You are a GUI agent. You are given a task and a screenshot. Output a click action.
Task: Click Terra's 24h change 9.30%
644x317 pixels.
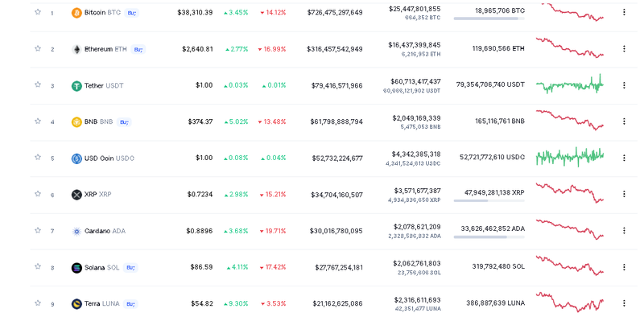[236, 304]
